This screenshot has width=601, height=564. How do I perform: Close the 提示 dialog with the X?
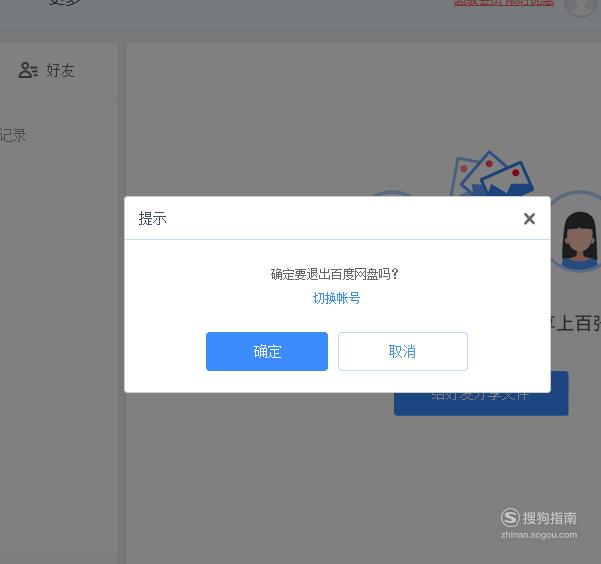529,219
